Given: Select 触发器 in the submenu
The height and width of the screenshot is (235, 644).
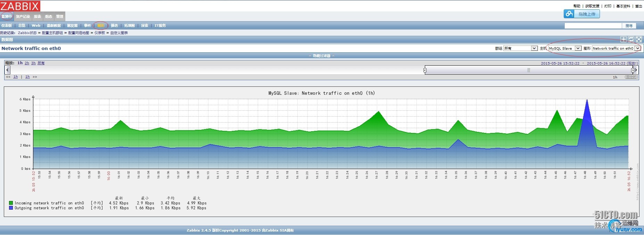Looking at the screenshot, I should (x=73, y=25).
